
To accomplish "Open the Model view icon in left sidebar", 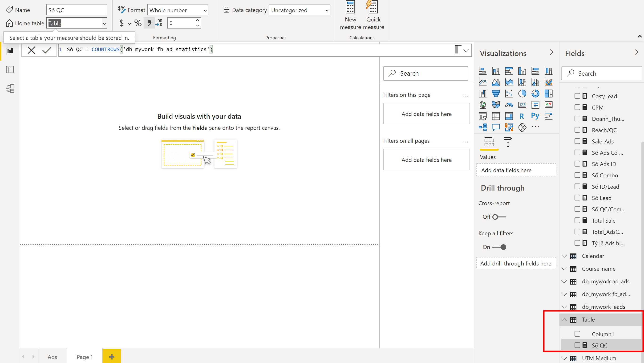I will (x=10, y=88).
